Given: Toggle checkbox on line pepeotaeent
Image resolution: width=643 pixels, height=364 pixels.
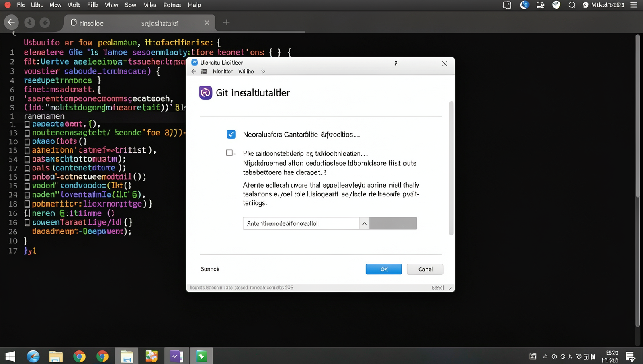Looking at the screenshot, I should pyautogui.click(x=27, y=124).
